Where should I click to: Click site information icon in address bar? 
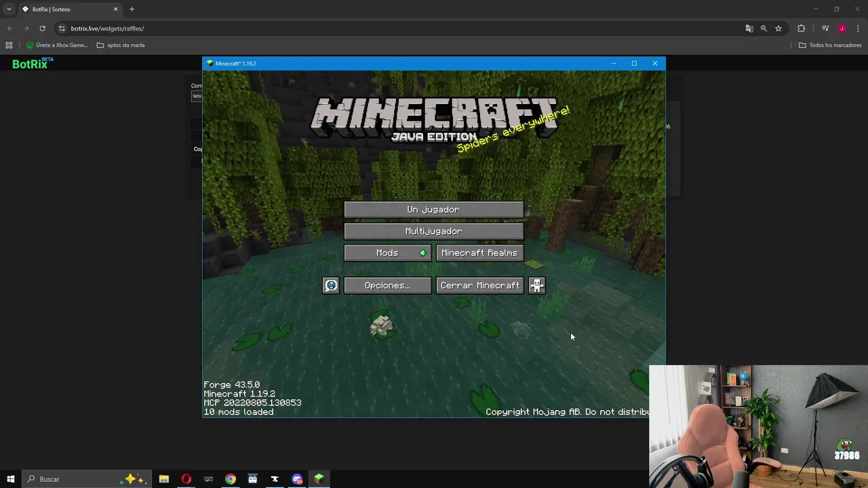(x=62, y=28)
